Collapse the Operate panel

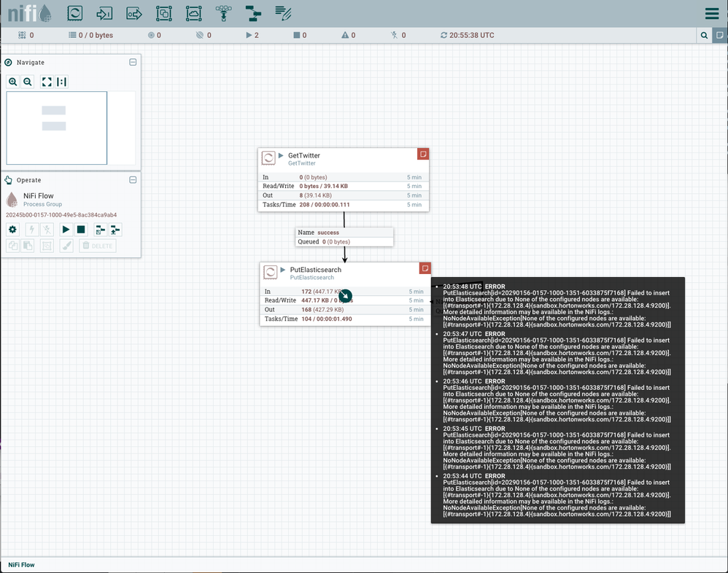click(133, 179)
